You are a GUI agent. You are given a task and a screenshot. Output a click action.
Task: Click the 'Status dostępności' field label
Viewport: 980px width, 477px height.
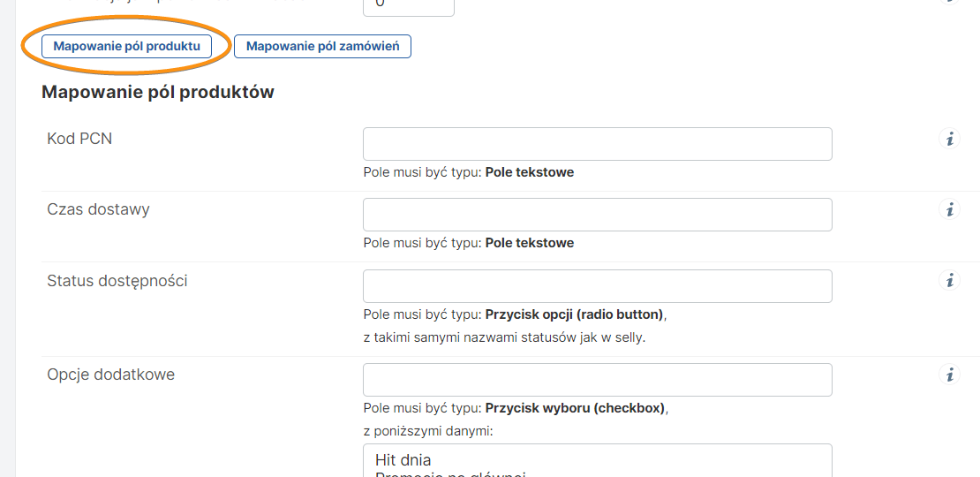[117, 281]
